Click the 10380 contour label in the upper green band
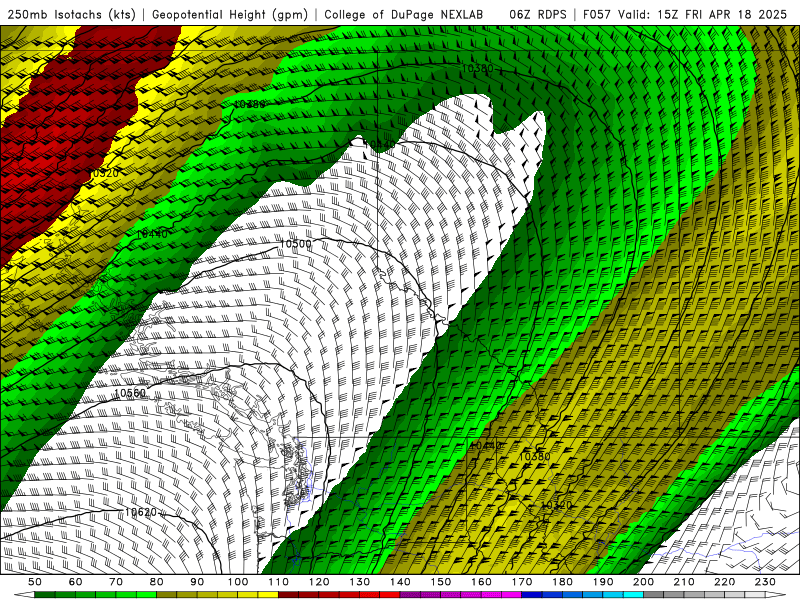 478,68
